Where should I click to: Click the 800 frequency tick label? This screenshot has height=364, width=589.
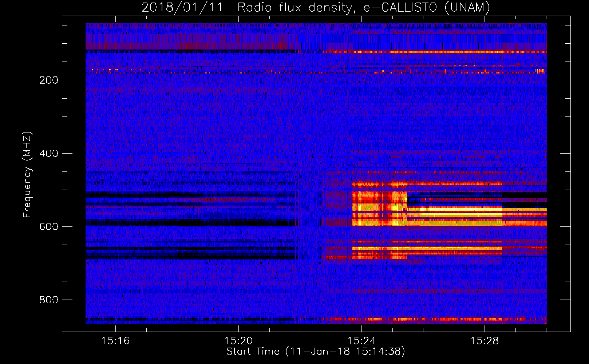point(49,300)
